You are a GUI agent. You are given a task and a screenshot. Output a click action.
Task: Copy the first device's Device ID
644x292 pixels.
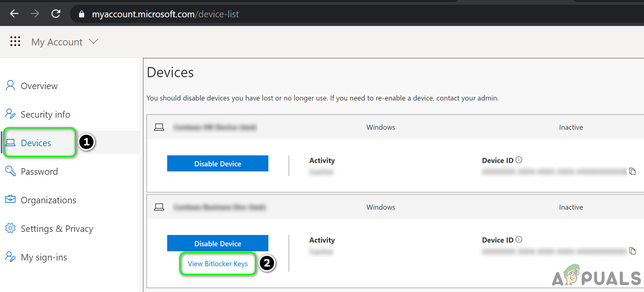tap(632, 171)
